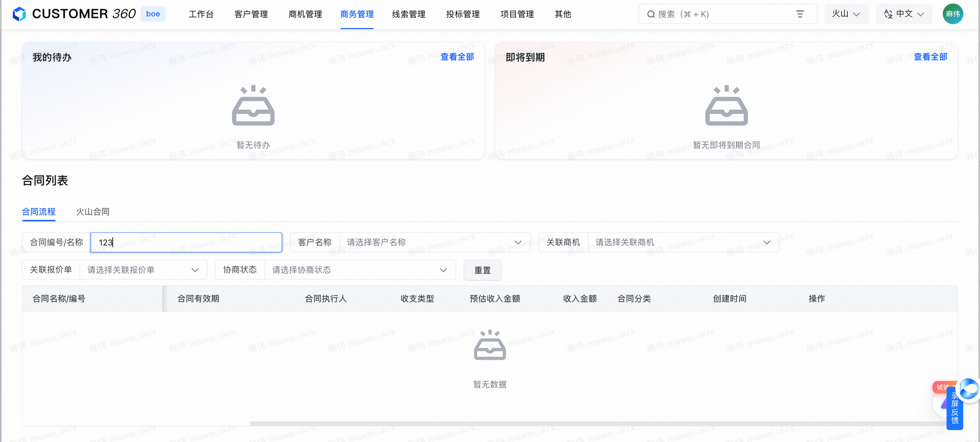Switch to the 火山合同 tab
This screenshot has height=442, width=980.
point(93,212)
